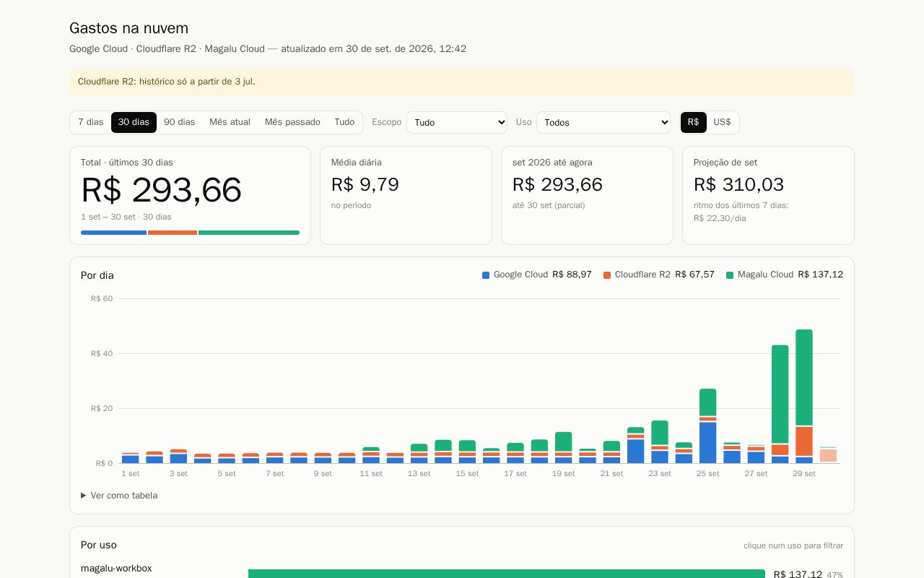Click the Por uso section title
The image size is (924, 578).
coord(99,545)
